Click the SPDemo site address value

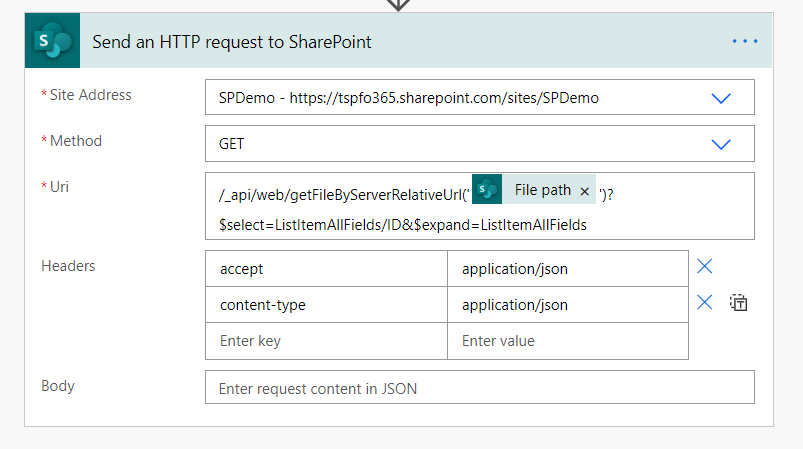tap(408, 98)
